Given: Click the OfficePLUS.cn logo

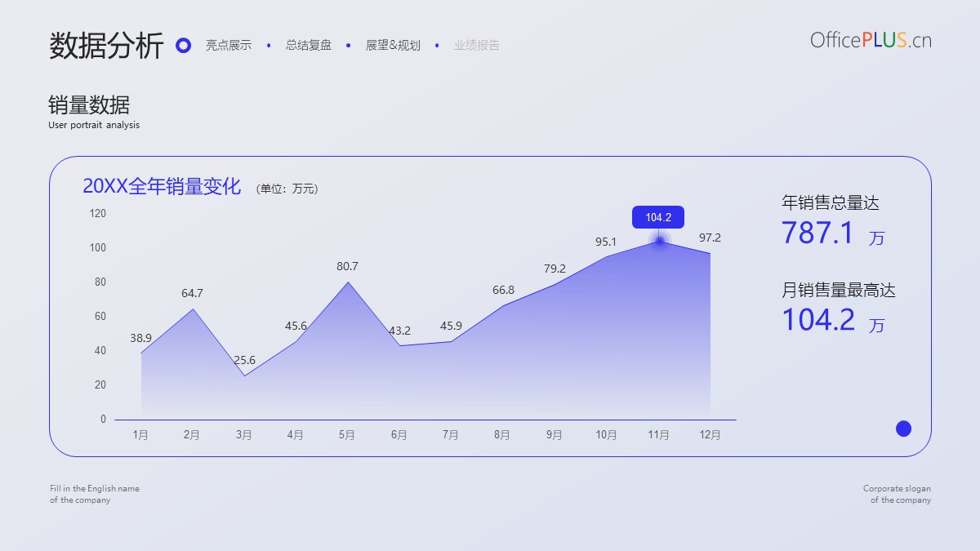Looking at the screenshot, I should tap(871, 40).
